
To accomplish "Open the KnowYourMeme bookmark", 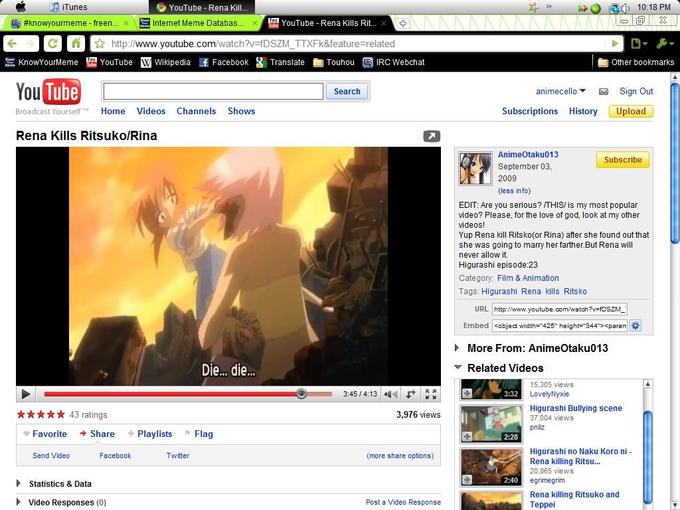I will (42, 62).
